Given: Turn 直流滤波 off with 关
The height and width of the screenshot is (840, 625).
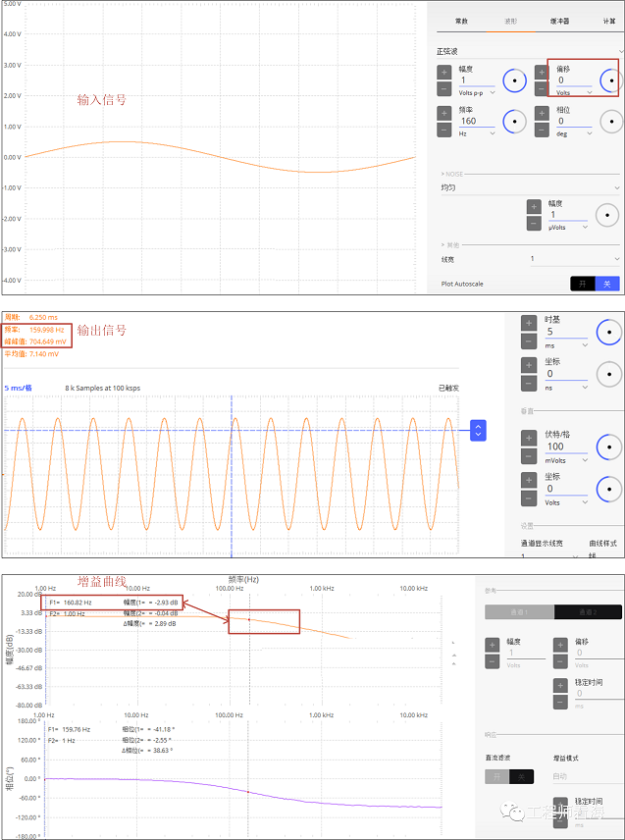Looking at the screenshot, I should tap(522, 776).
